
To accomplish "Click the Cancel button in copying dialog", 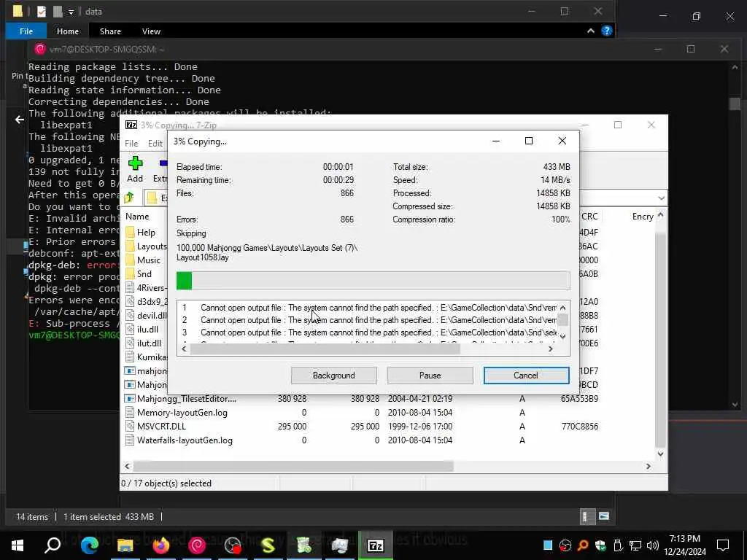I will tap(526, 376).
